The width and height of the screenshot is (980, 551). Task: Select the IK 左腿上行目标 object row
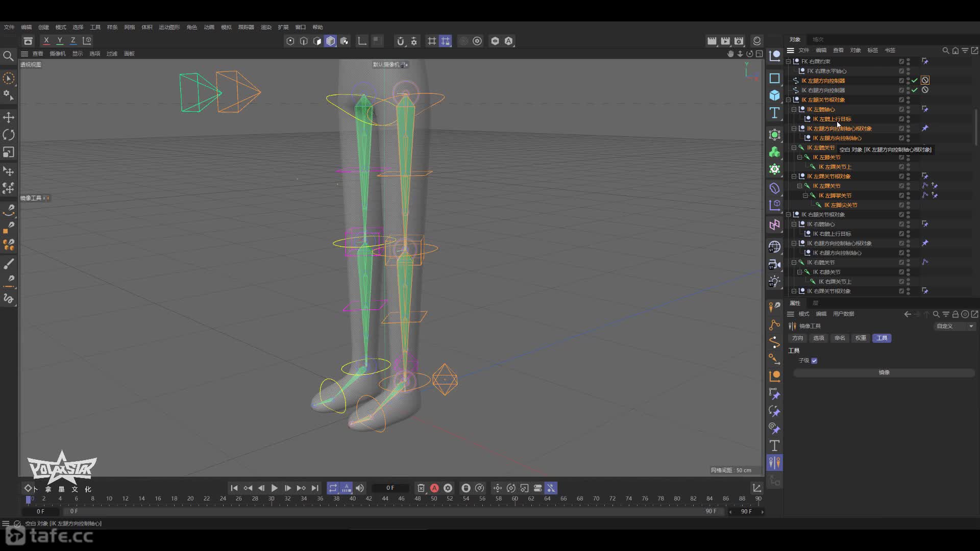pos(832,119)
